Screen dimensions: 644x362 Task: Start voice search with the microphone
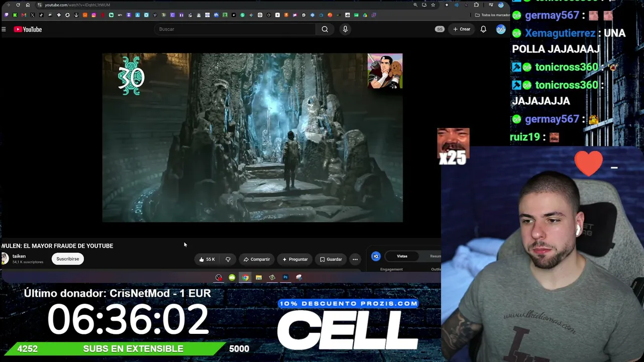[345, 29]
